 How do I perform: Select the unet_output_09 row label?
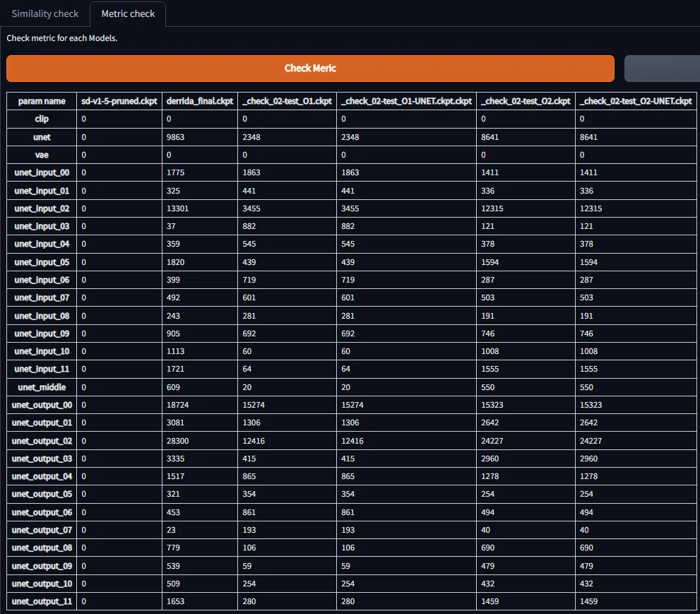coord(42,566)
